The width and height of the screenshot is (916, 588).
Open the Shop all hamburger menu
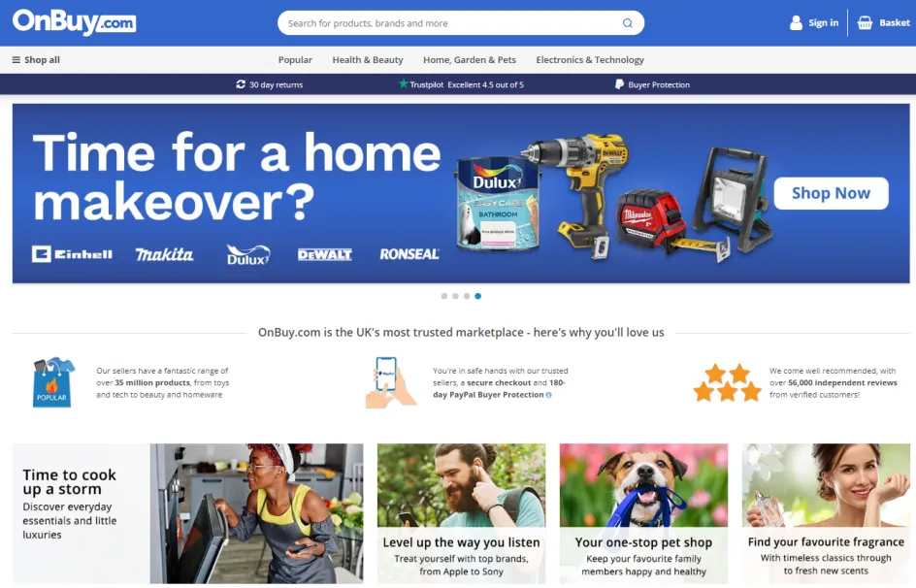click(16, 59)
